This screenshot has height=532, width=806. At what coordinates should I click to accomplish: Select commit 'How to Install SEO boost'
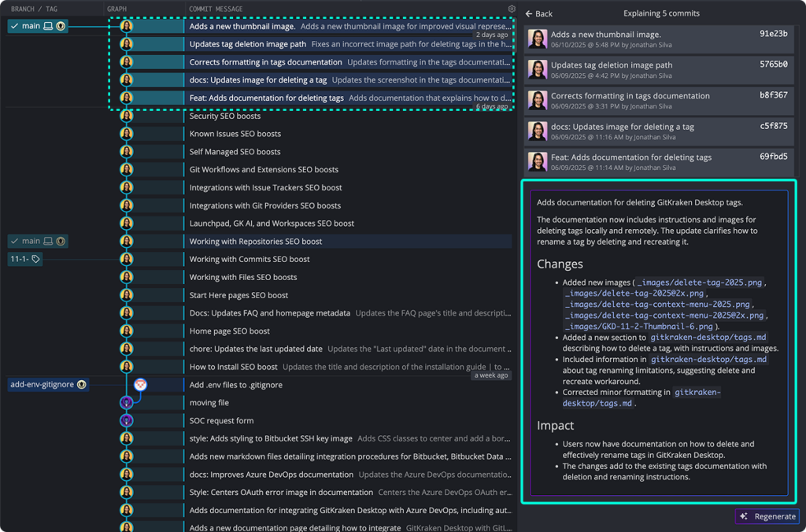click(349, 367)
